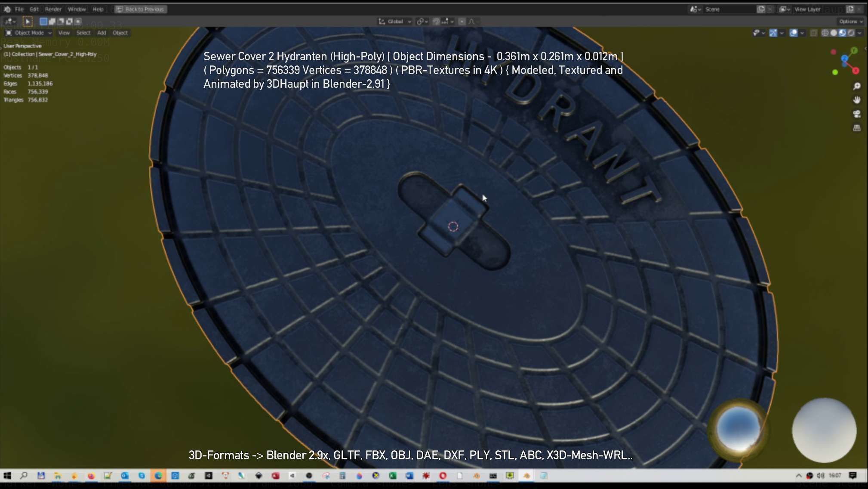
Task: Open Firefox from the taskbar
Action: tap(91, 476)
